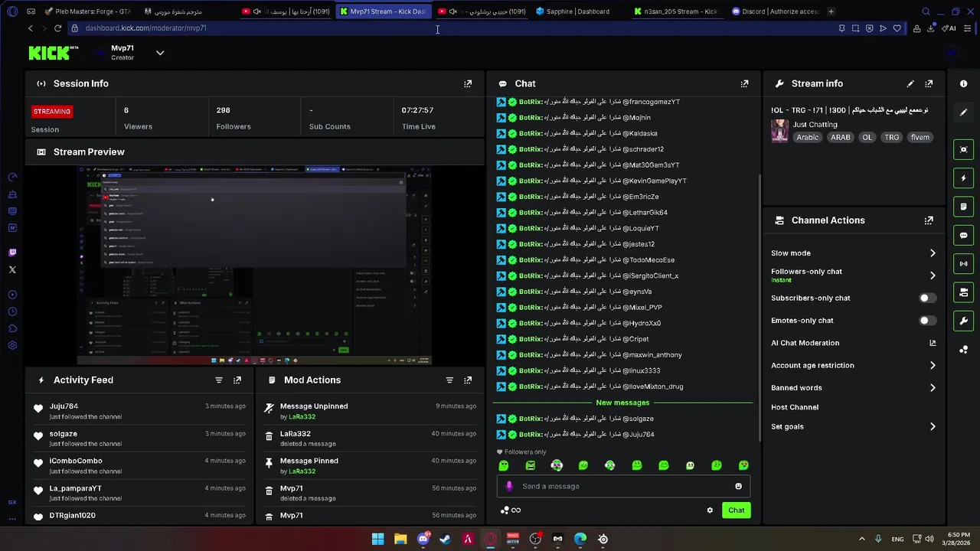Show hidden system tray icons
This screenshot has width=980, height=551.
point(861,539)
